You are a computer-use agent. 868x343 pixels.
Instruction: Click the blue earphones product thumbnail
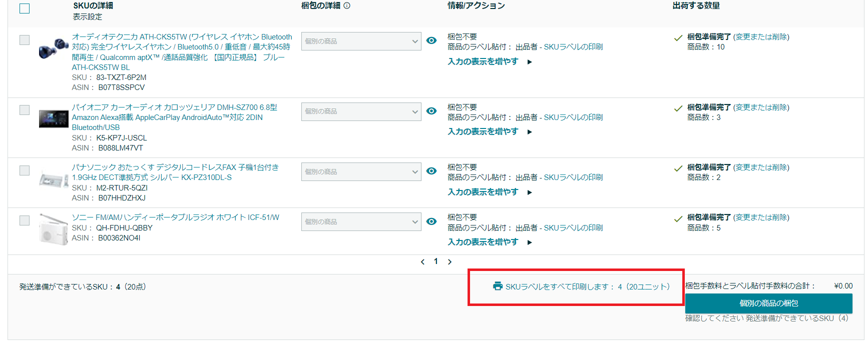(x=54, y=48)
